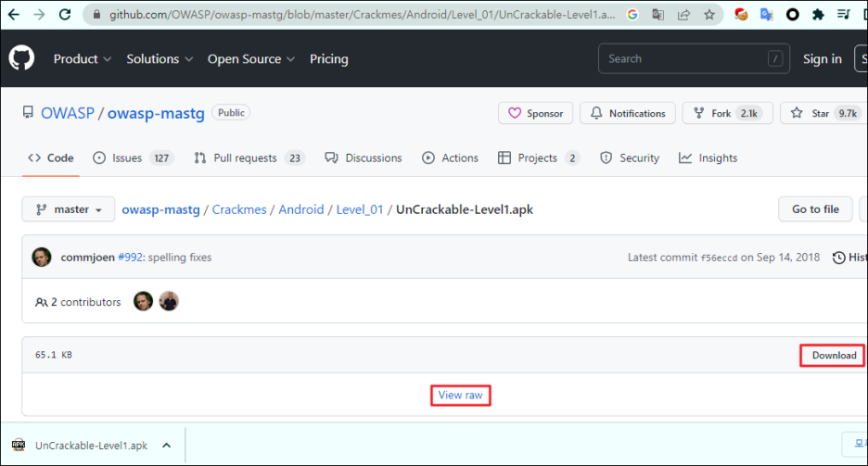Open the master branch selector
Screen dimensions: 868x466
click(69, 209)
